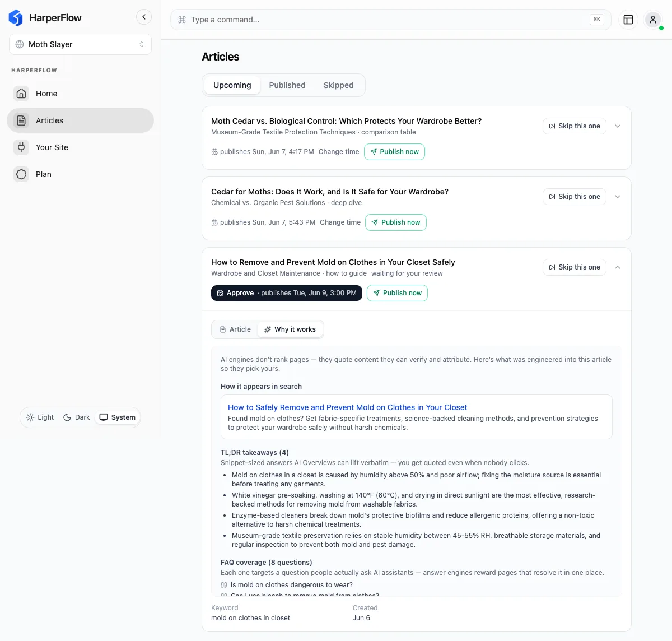Open the Article sub-tab

click(x=235, y=329)
